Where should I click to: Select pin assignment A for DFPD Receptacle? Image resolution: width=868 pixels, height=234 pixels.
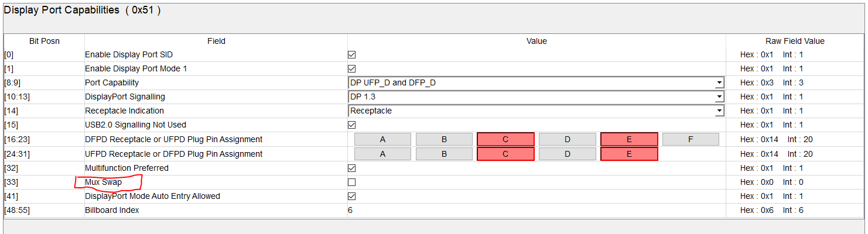[382, 139]
